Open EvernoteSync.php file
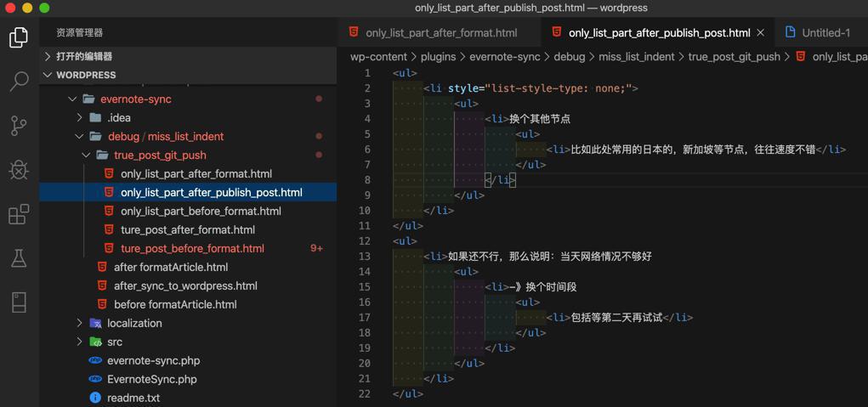The height and width of the screenshot is (407, 868). 151,379
